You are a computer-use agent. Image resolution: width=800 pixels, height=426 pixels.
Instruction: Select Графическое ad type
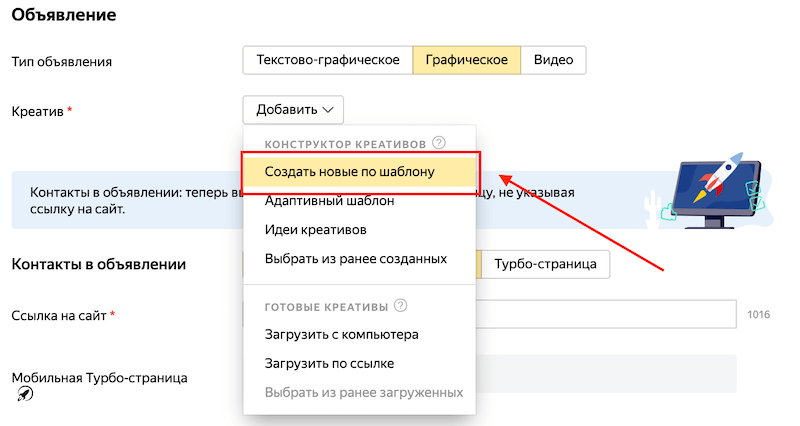click(x=467, y=59)
